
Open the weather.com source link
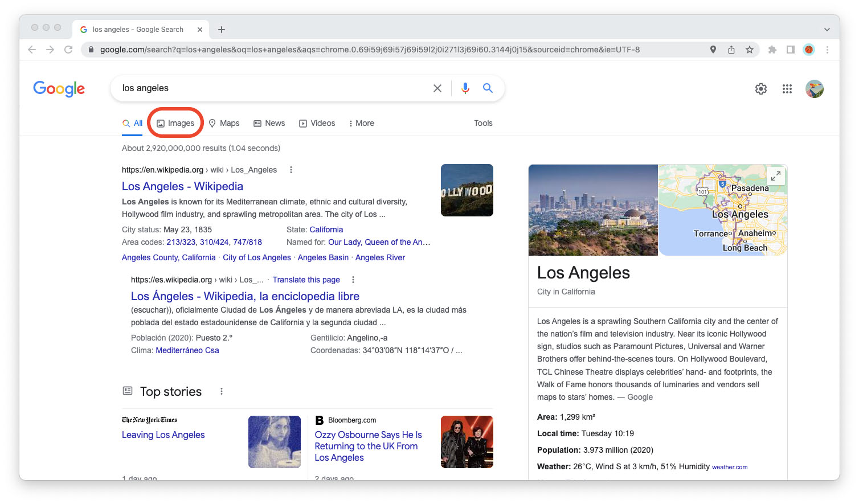(730, 467)
